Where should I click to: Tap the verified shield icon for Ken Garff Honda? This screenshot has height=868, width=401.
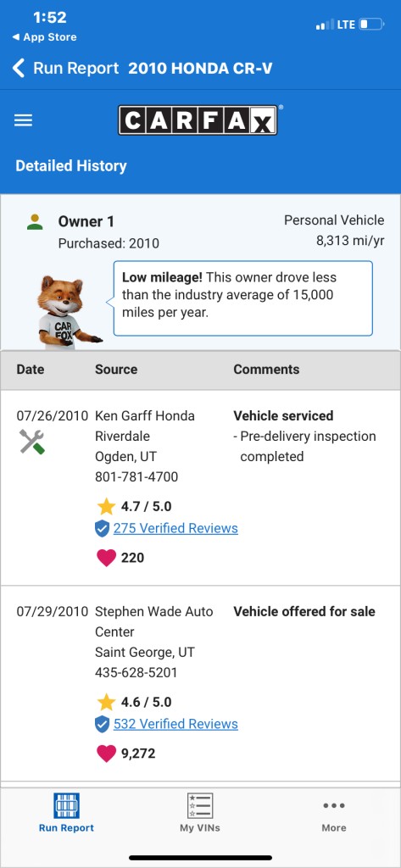(x=102, y=529)
